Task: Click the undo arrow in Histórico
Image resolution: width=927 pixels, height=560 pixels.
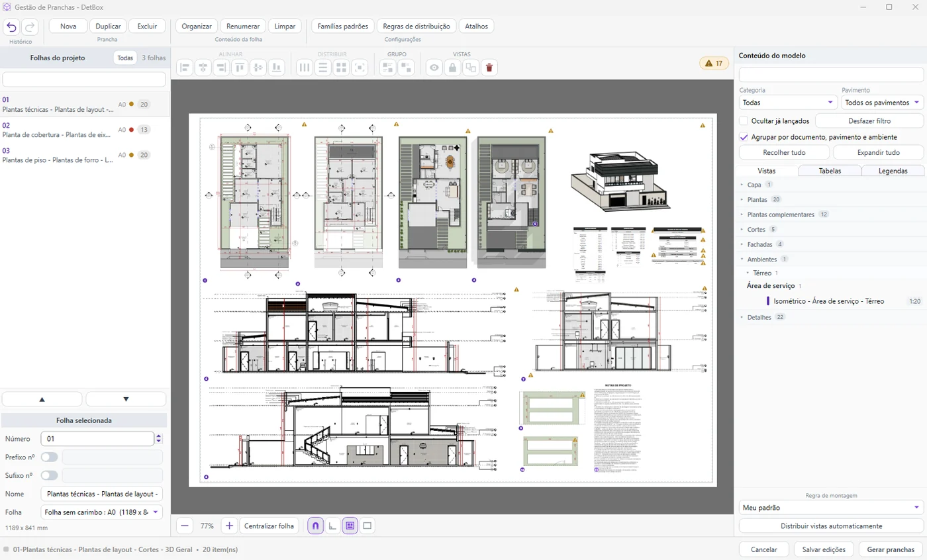Action: [x=11, y=26]
